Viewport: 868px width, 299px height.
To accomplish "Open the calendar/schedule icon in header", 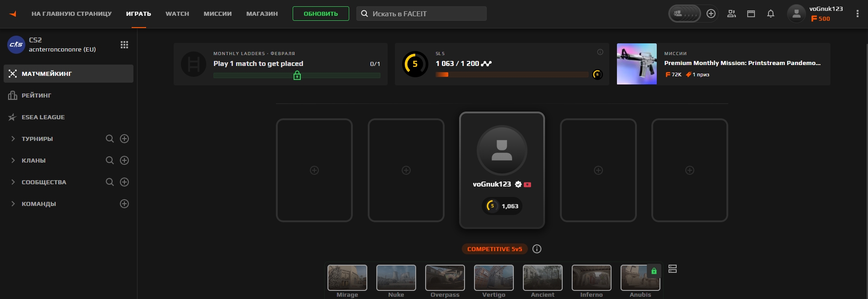I will (x=751, y=14).
